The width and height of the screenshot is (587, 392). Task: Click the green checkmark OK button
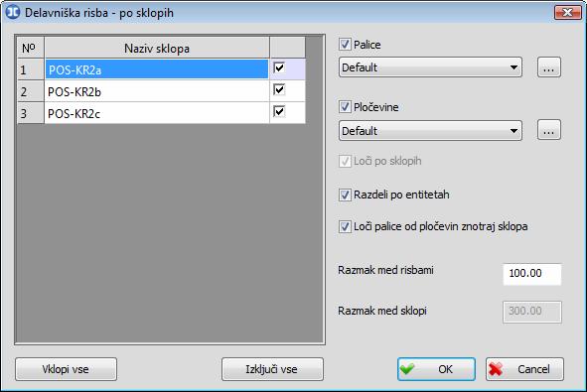coord(436,369)
